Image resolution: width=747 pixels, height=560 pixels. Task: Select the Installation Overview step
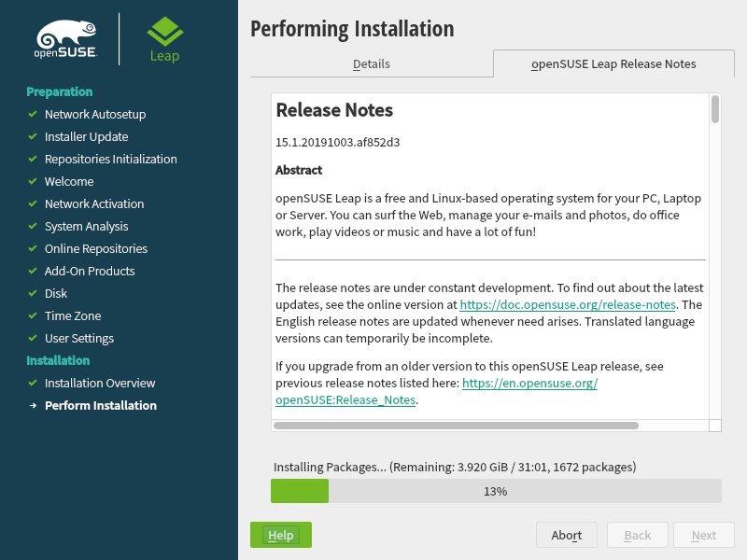pyautogui.click(x=100, y=383)
